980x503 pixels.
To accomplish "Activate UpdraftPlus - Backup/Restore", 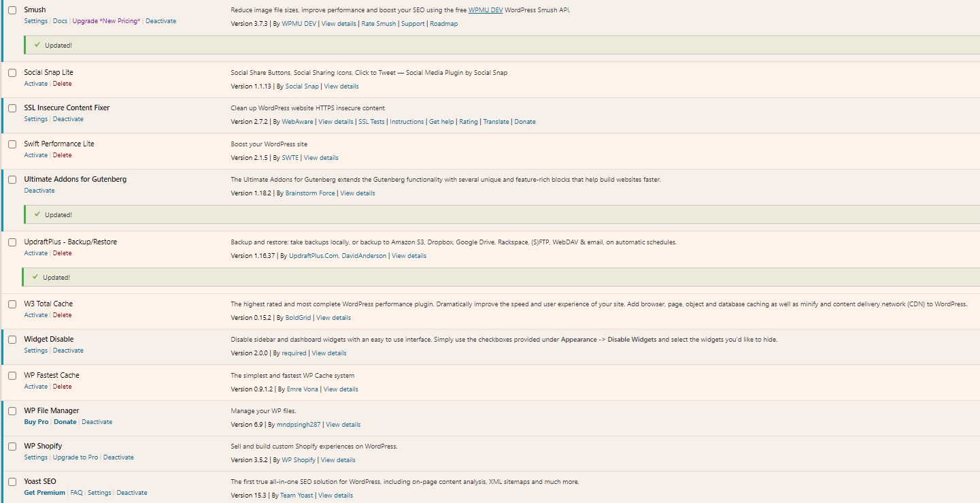I will tap(36, 253).
